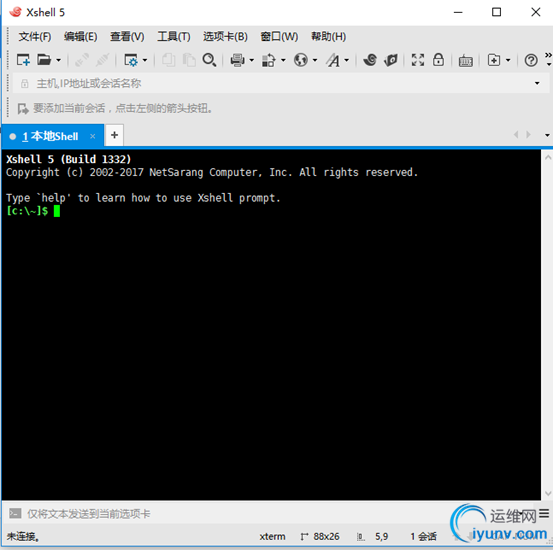Navigate tabs left arrow
553x550 pixels.
pos(516,135)
